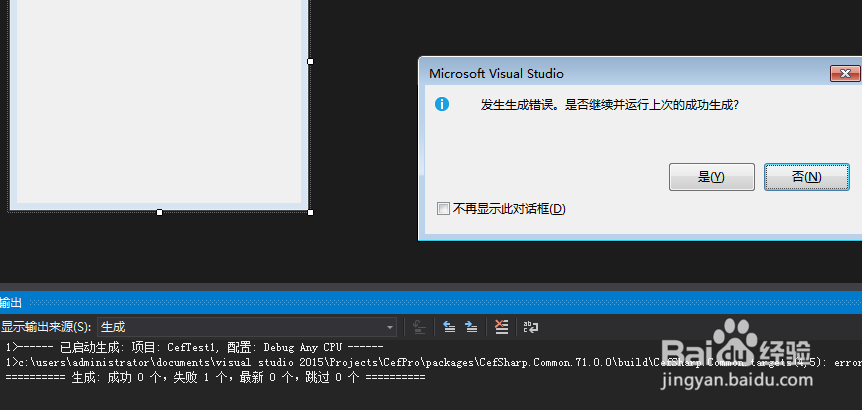This screenshot has height=410, width=862.
Task: Click the blue information icon in the dialog
Action: pyautogui.click(x=441, y=104)
